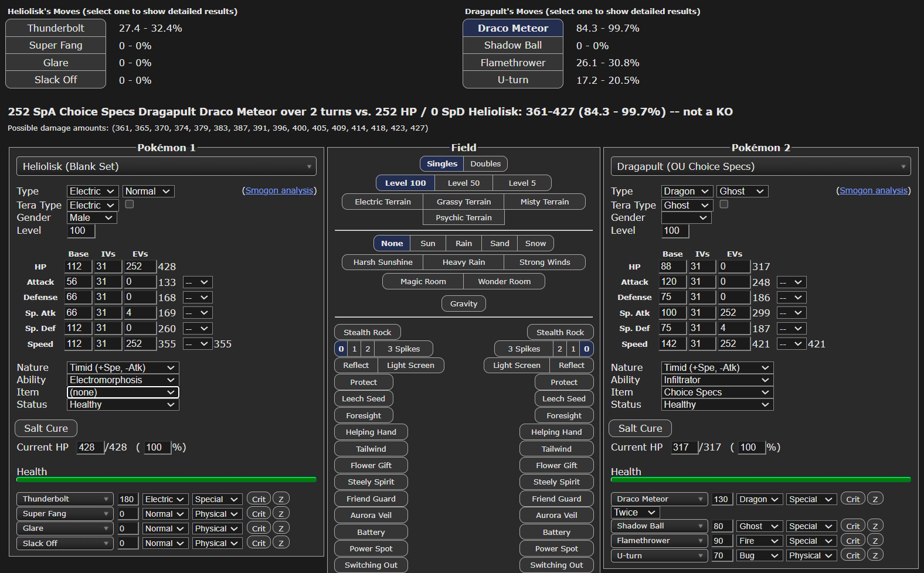
Task: Open Heliolisk (Blank Set) Pokémon selector
Action: coord(167,166)
